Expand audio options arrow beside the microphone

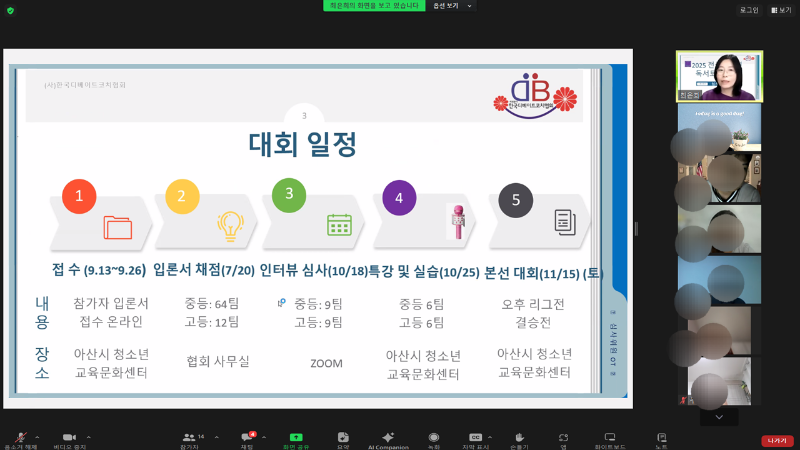[38, 437]
